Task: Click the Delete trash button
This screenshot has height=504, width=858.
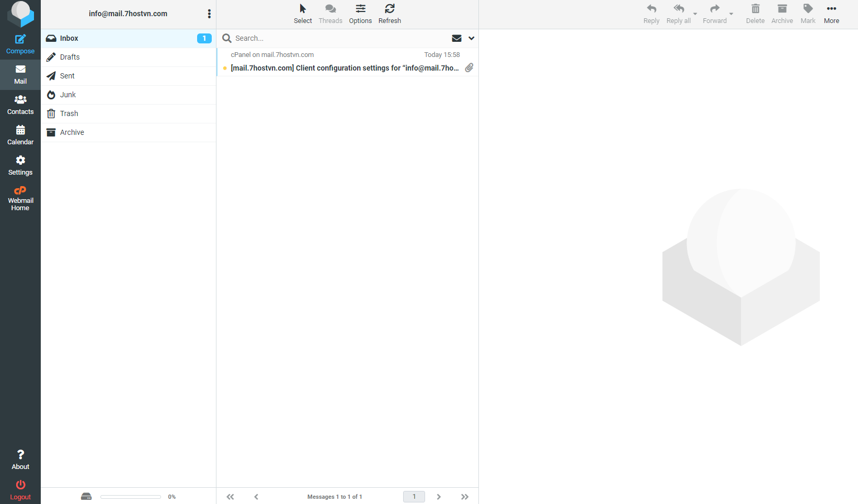Action: click(755, 14)
